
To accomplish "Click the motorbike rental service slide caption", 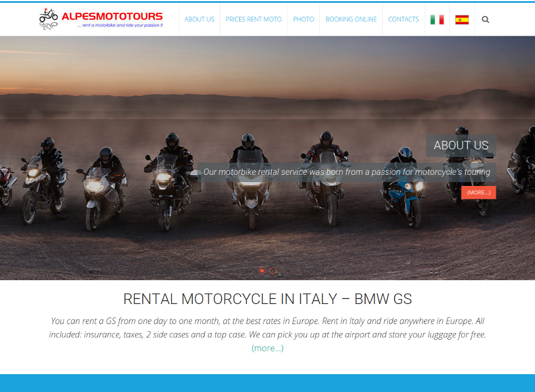I will 347,172.
